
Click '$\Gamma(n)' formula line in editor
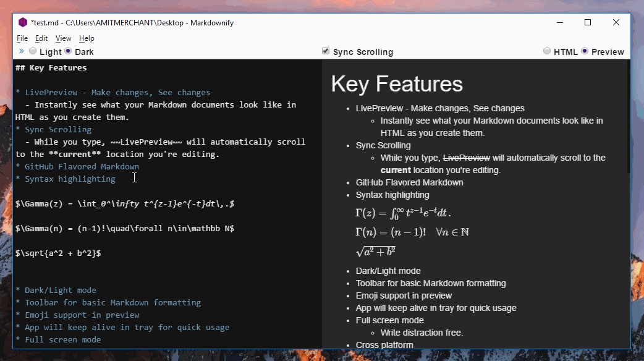point(125,228)
